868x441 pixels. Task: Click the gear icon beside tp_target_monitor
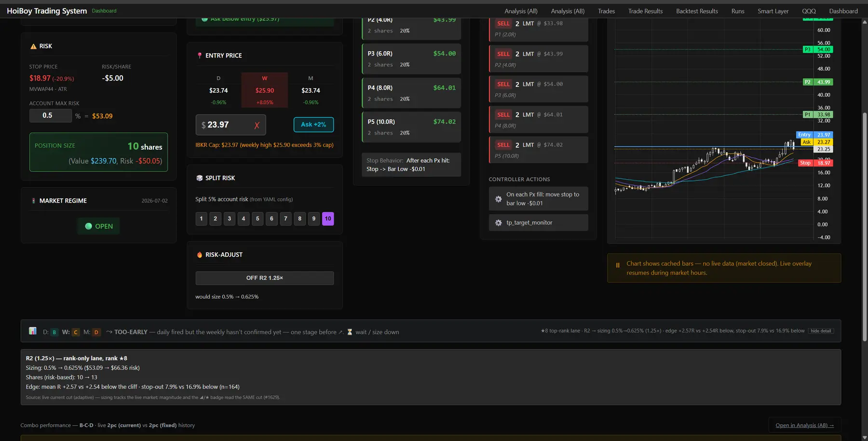click(x=499, y=222)
